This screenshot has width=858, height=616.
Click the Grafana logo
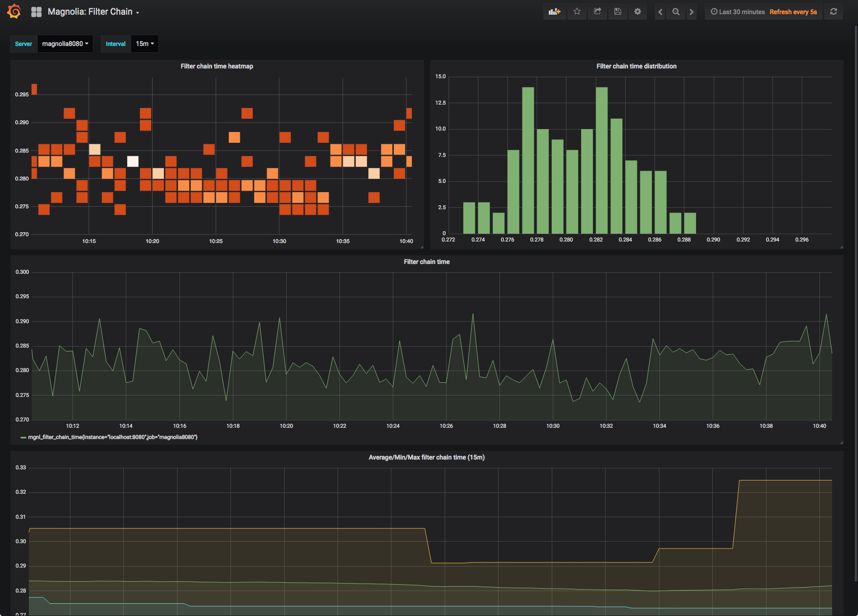pos(14,11)
